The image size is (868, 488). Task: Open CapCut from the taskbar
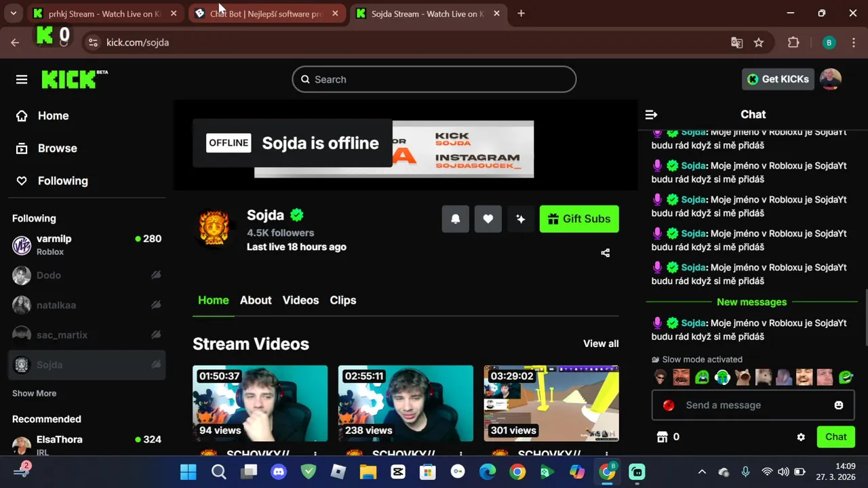(398, 472)
